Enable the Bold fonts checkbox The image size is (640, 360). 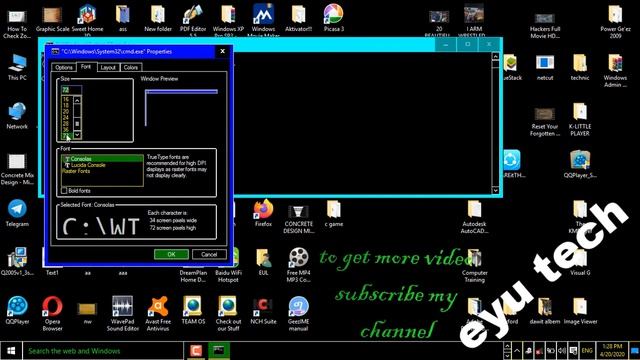click(64, 191)
